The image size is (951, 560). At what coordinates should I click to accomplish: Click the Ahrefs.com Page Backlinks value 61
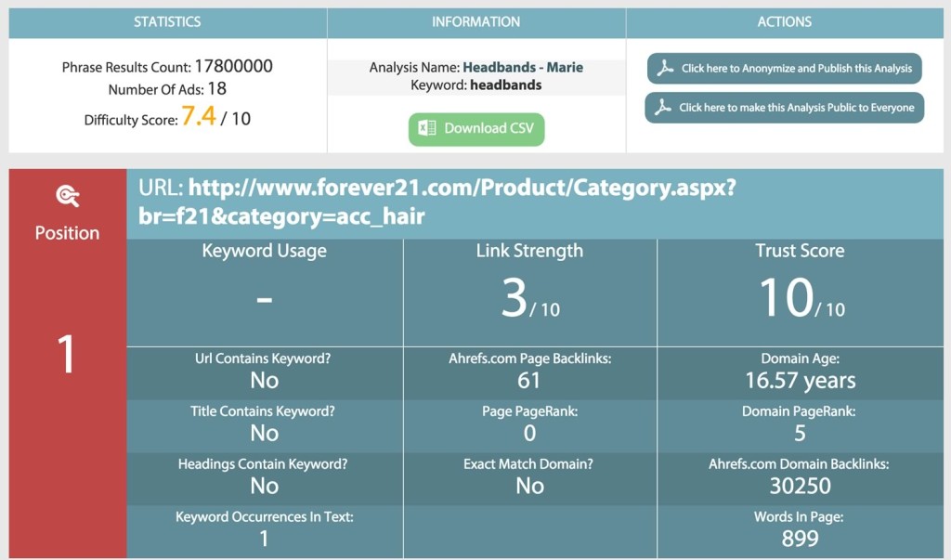[x=529, y=380]
